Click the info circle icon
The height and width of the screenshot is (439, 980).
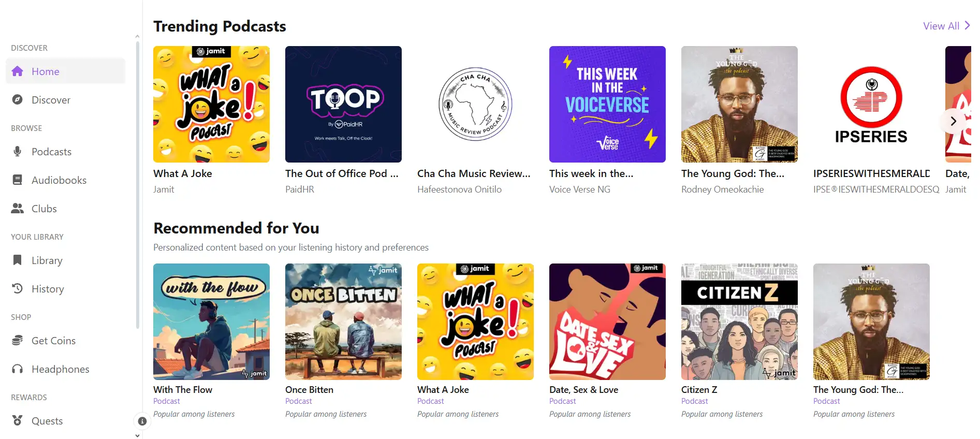tap(142, 421)
